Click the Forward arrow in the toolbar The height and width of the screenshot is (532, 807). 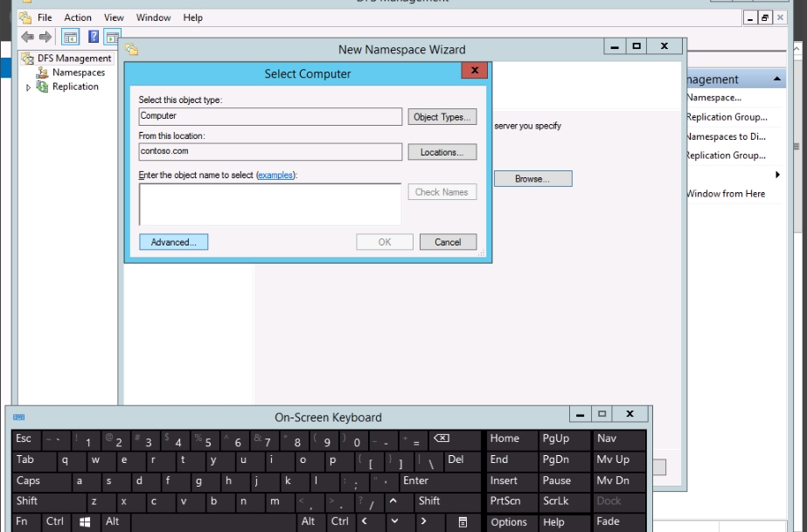(x=45, y=37)
